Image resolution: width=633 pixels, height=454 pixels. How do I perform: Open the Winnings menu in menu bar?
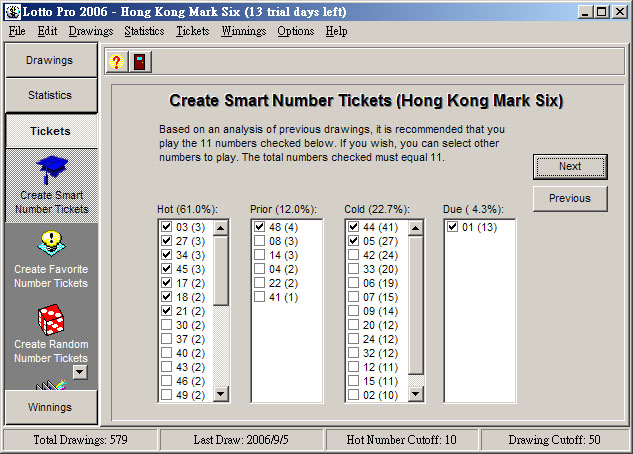pyautogui.click(x=244, y=31)
